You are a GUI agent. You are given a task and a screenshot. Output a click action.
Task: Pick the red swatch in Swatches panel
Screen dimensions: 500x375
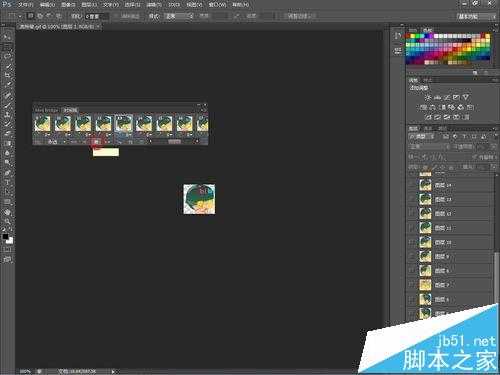pos(408,36)
